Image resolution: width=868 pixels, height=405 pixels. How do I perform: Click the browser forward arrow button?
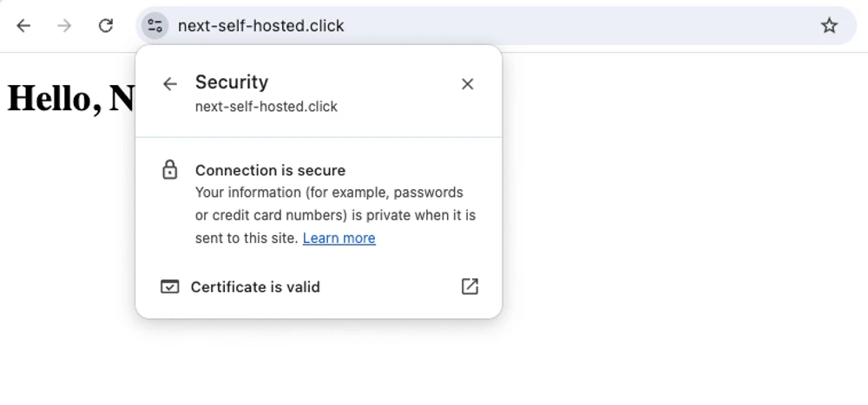[x=64, y=26]
